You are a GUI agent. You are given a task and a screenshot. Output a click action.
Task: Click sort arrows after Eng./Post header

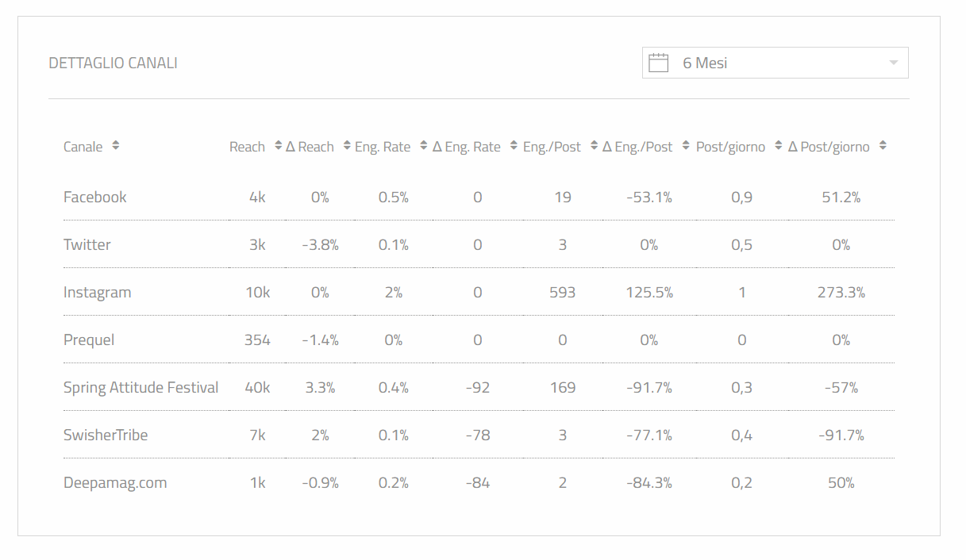point(594,146)
